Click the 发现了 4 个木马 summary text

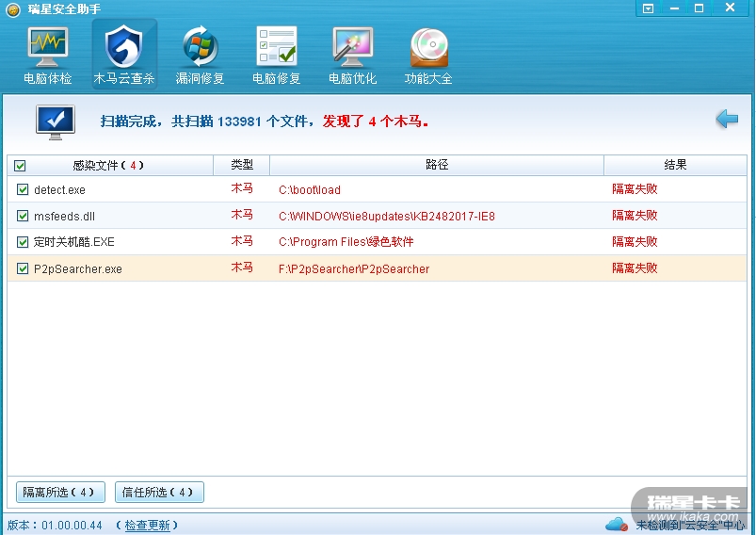click(376, 122)
